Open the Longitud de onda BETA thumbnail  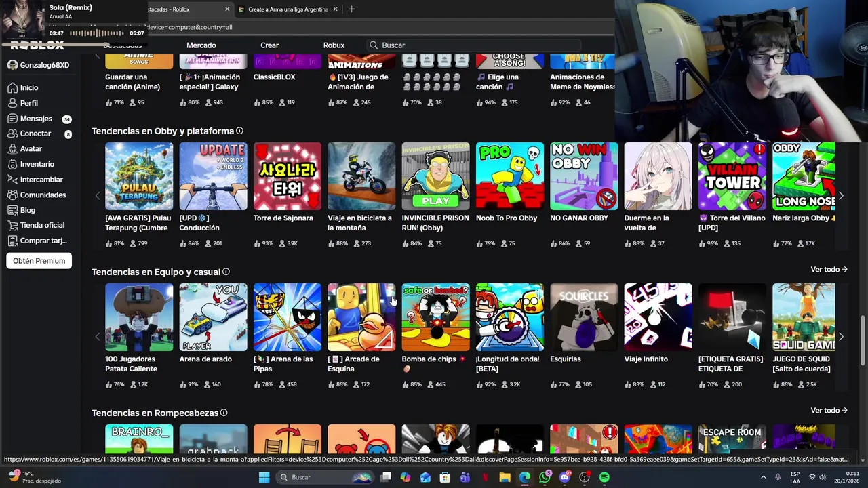coord(510,317)
